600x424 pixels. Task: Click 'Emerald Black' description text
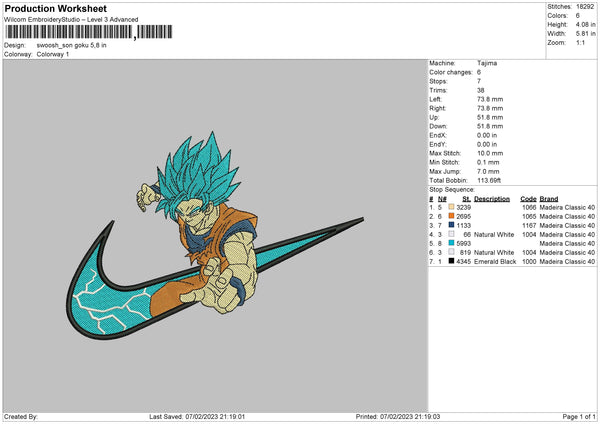(495, 262)
